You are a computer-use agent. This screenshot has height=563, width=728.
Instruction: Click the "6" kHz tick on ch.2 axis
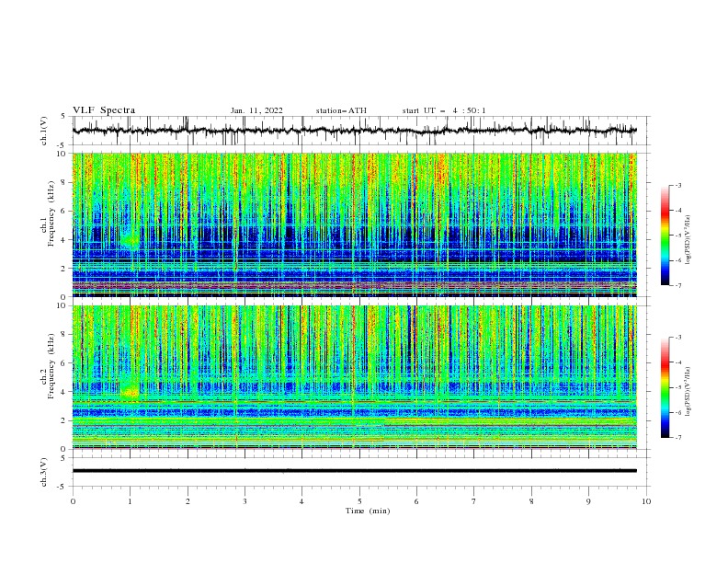click(x=64, y=363)
